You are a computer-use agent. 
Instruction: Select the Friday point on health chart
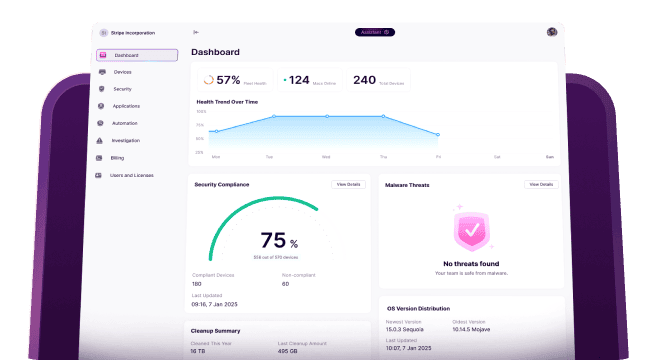[x=438, y=135]
